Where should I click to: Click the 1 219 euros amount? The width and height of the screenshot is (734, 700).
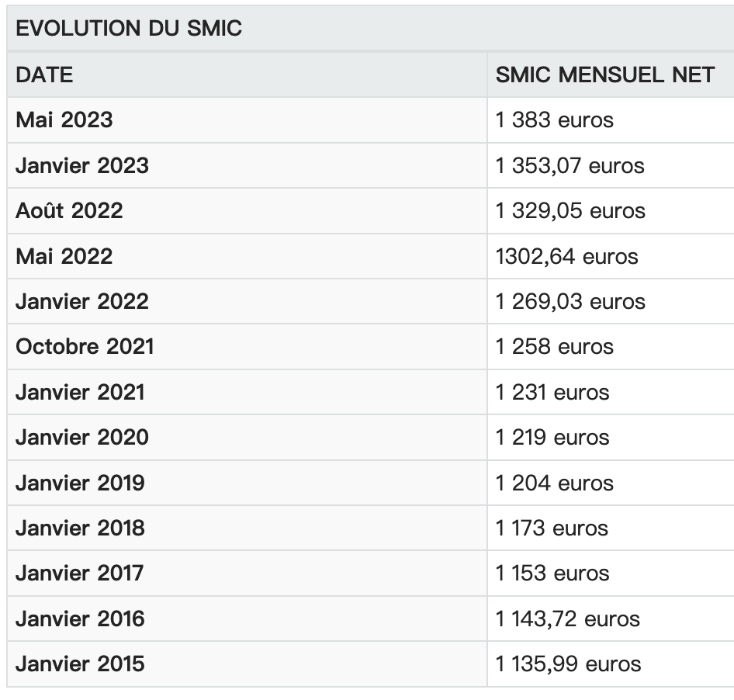point(553,437)
